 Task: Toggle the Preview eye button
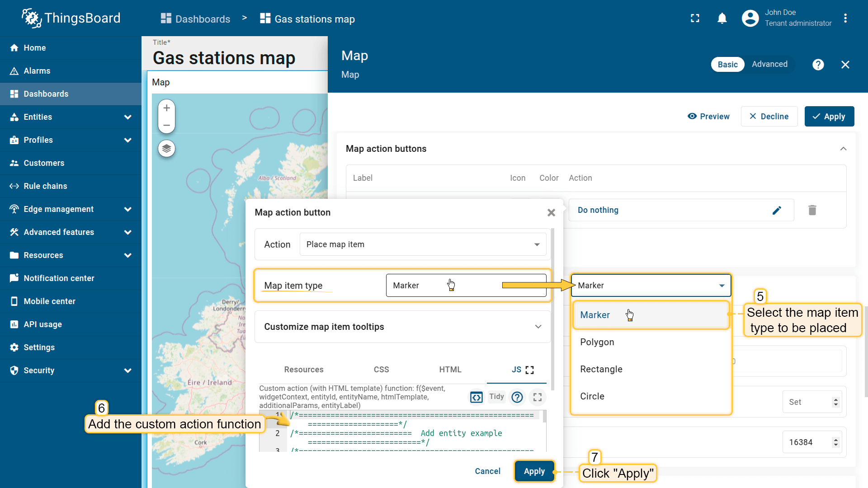(x=708, y=117)
